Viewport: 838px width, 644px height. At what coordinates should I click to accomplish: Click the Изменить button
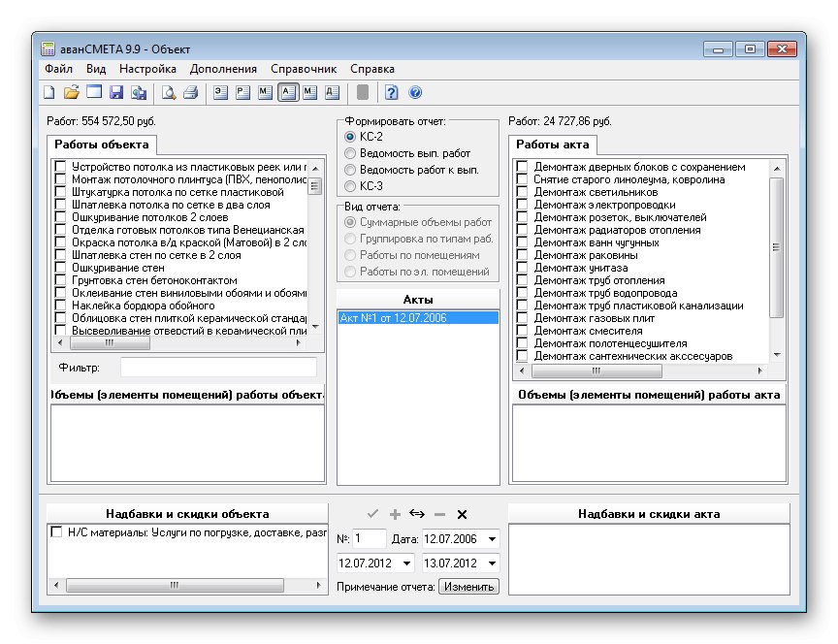[x=468, y=587]
